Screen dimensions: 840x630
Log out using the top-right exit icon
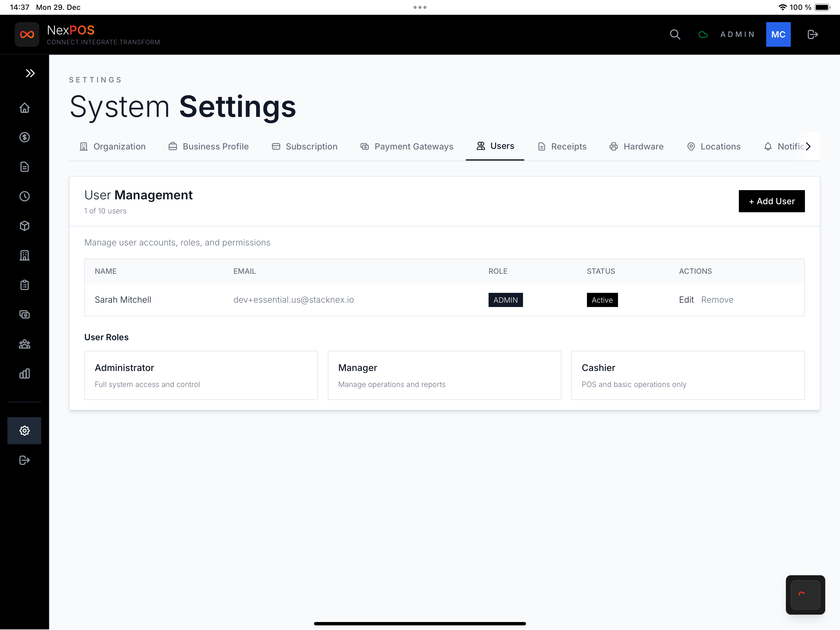[813, 34]
